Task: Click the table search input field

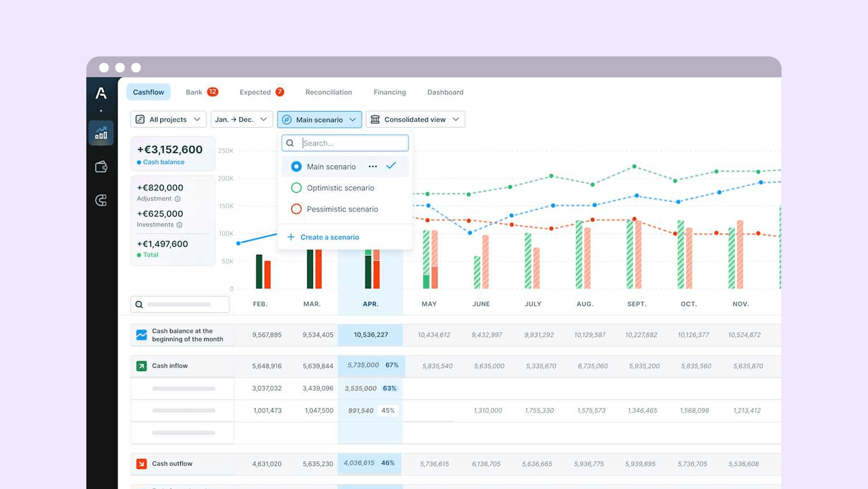Action: tap(180, 304)
